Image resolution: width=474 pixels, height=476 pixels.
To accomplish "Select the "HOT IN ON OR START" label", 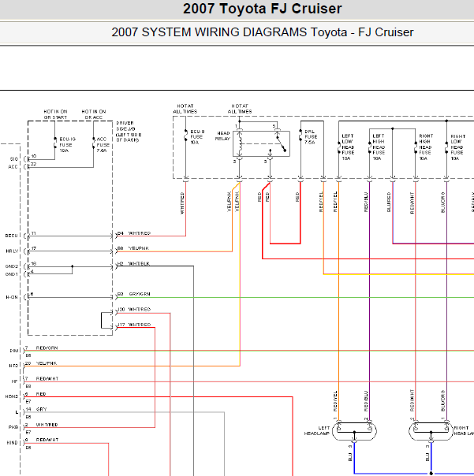I will point(55,114).
